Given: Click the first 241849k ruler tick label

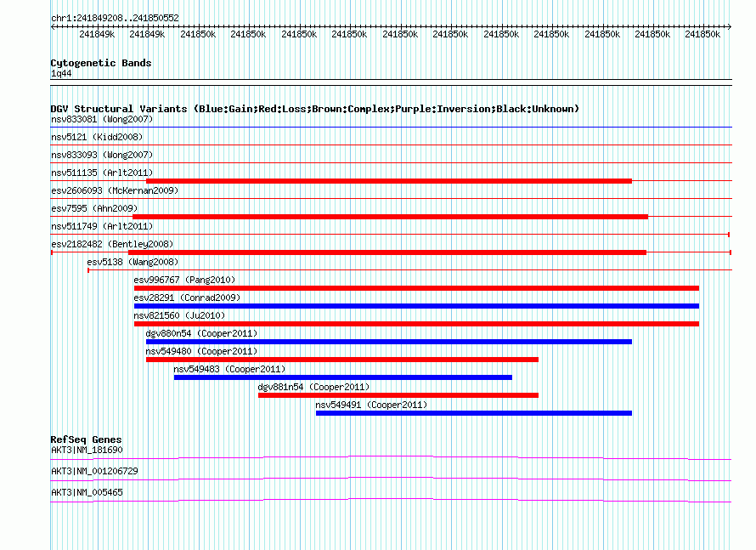Looking at the screenshot, I should coord(97,34).
